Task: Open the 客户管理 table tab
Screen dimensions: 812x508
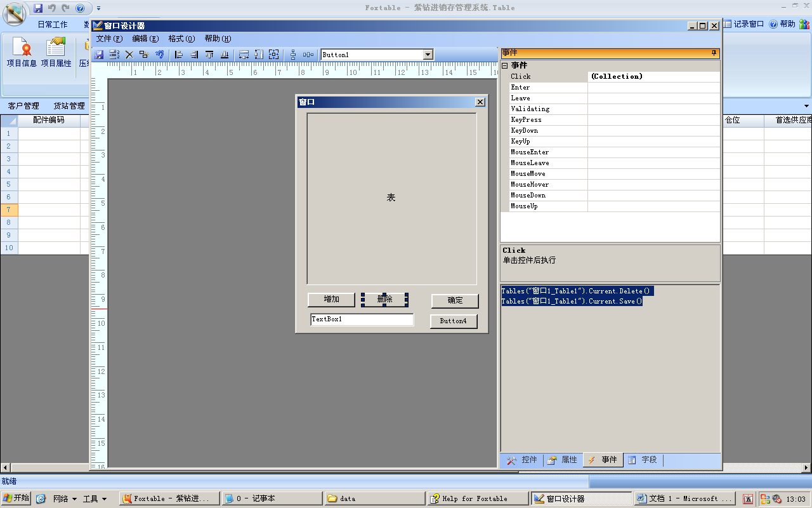Action: click(x=23, y=106)
